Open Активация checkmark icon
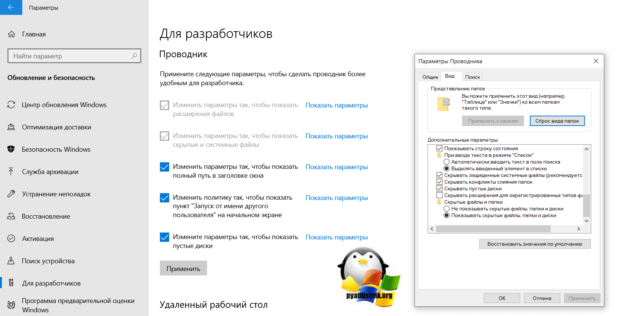Screen dimensions: 644x316 11,238
